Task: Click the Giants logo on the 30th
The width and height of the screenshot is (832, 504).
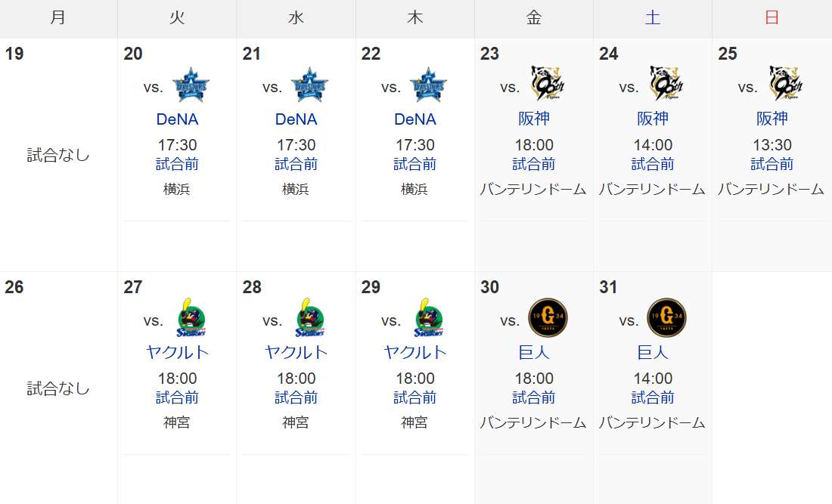Action: point(548,317)
